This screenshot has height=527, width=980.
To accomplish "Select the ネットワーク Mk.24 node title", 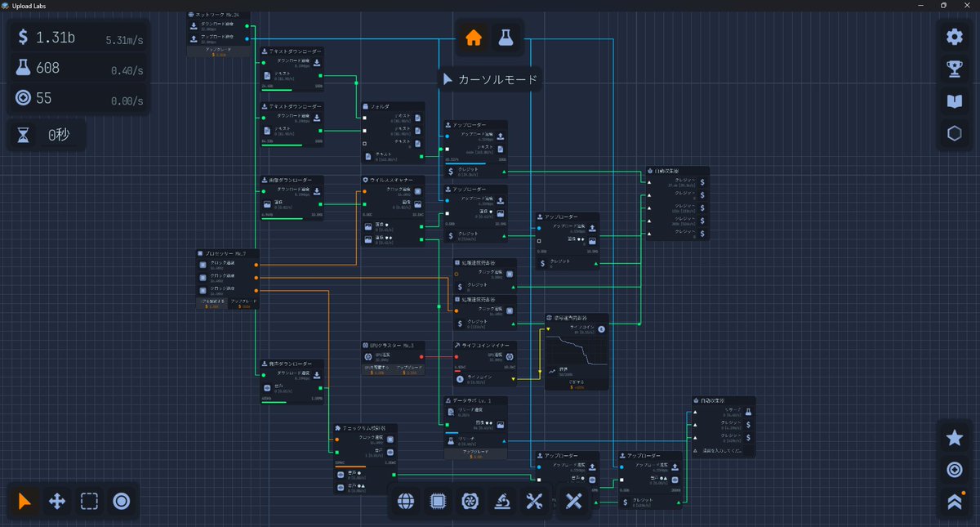I will pyautogui.click(x=216, y=15).
